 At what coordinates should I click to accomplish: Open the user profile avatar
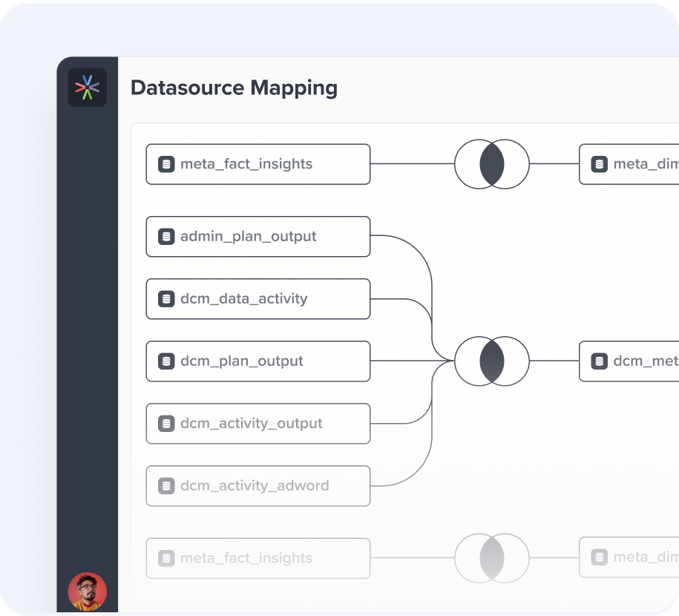(88, 592)
